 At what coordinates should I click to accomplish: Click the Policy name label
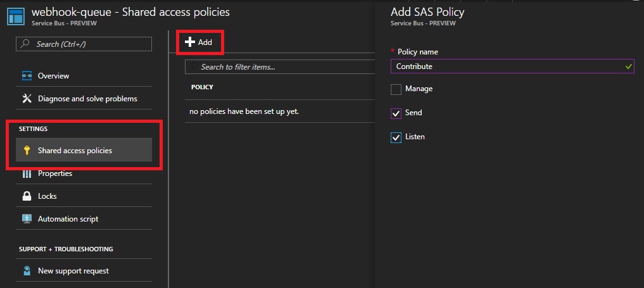point(418,52)
